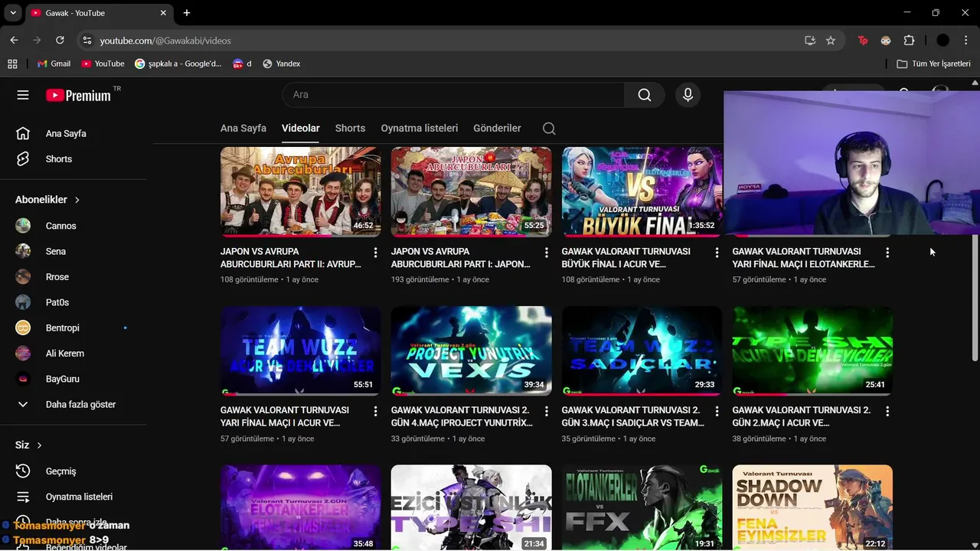Open GAWAK VALORANT TURNUVASI BÜYÜK FİNAL title
Viewport: 980px width, 551px height.
626,258
